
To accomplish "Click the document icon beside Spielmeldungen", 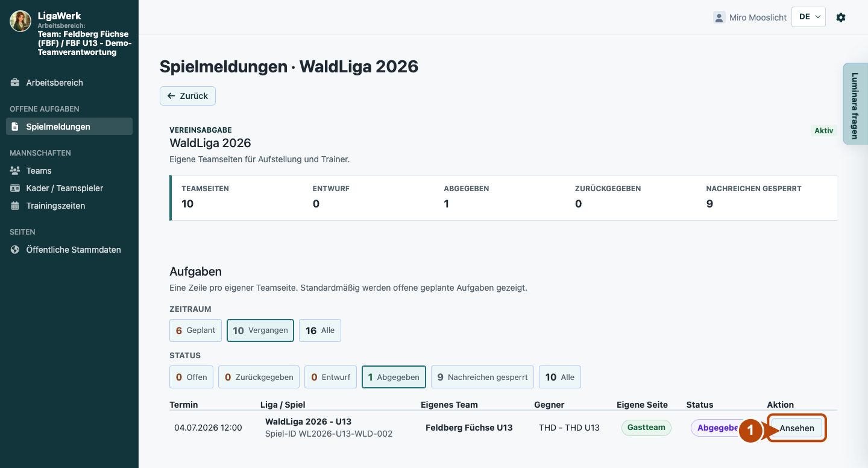I will pos(15,127).
